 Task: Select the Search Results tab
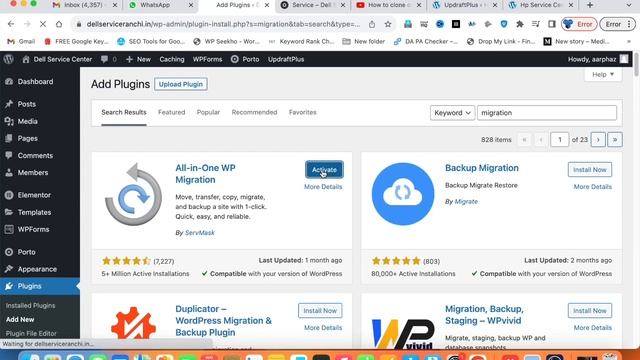click(x=124, y=112)
